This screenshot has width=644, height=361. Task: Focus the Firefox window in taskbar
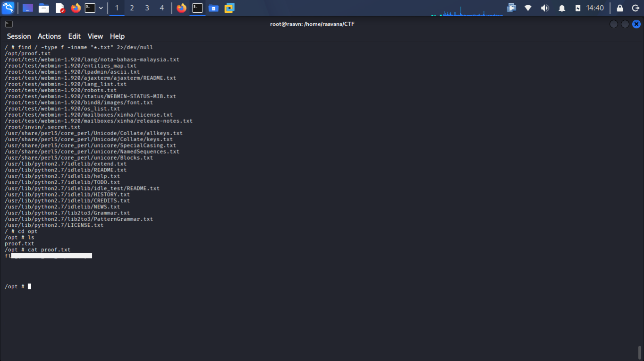(181, 8)
